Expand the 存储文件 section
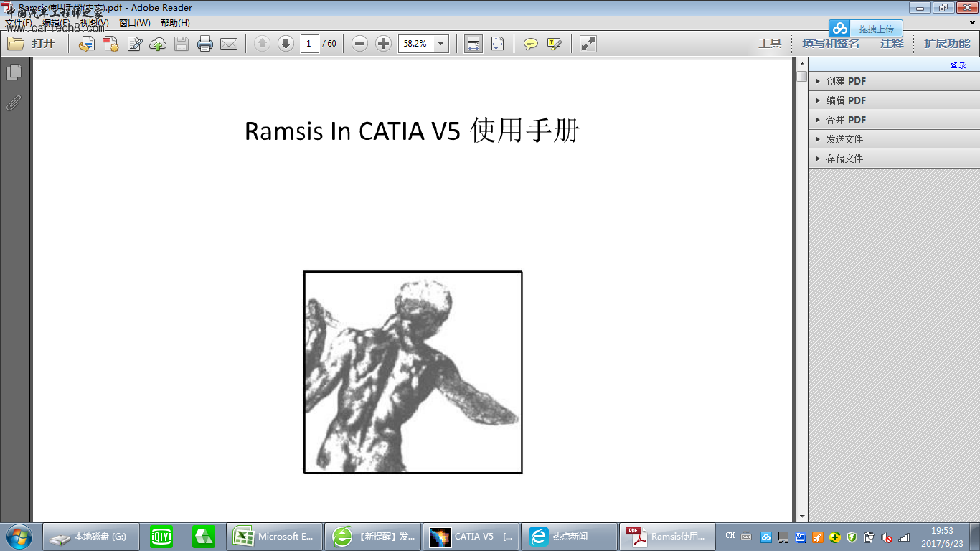 tap(894, 159)
